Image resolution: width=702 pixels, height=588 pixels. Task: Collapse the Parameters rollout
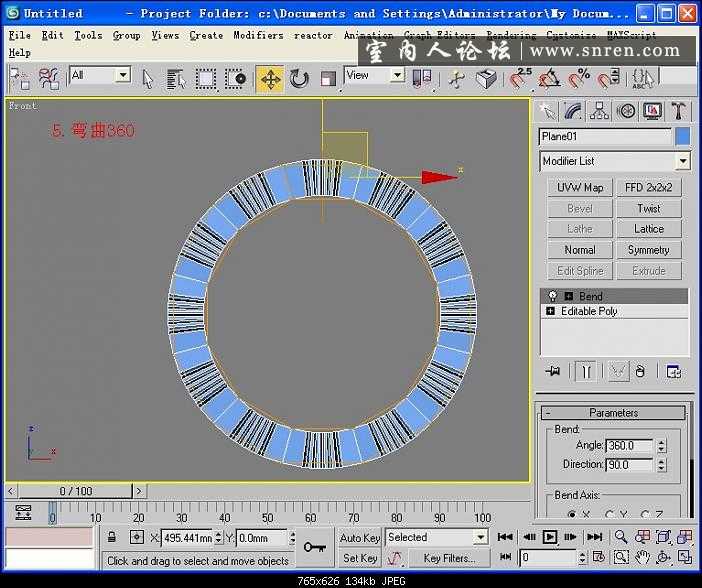pos(614,412)
